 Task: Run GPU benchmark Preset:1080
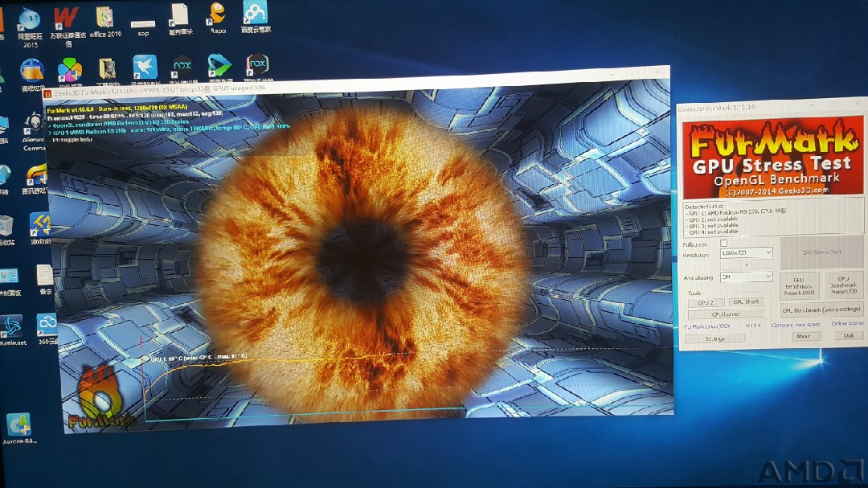(x=800, y=285)
